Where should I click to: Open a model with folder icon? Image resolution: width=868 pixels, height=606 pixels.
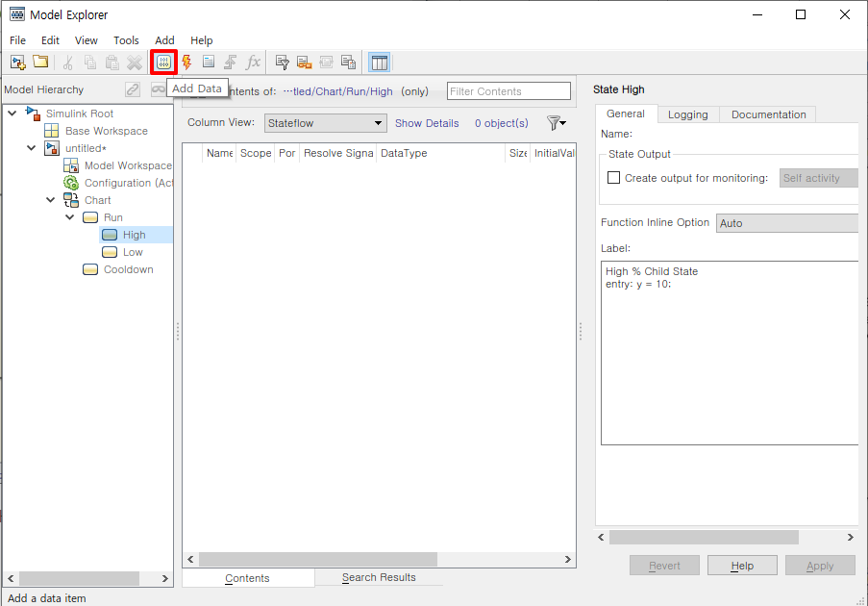[x=40, y=62]
